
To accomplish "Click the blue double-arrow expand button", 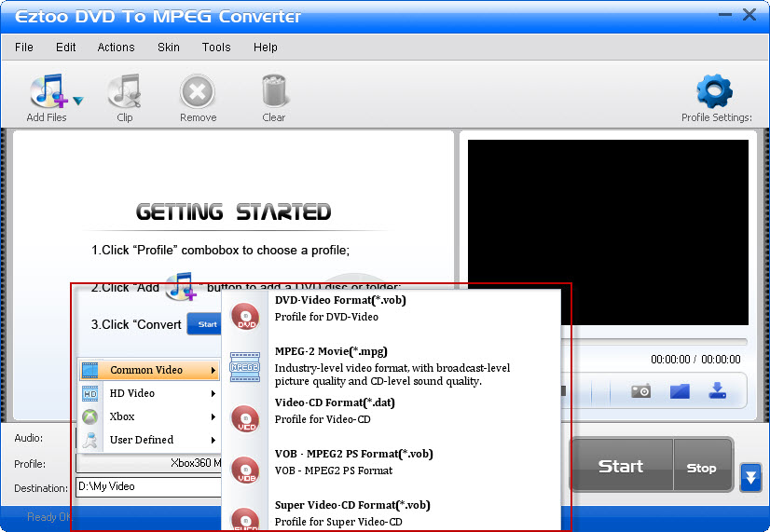I will (x=750, y=477).
